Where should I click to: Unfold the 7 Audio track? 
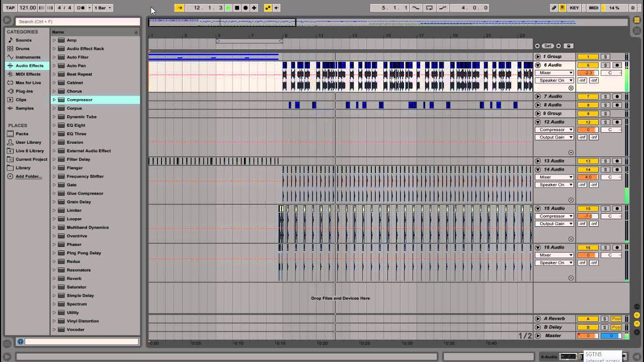tap(538, 97)
